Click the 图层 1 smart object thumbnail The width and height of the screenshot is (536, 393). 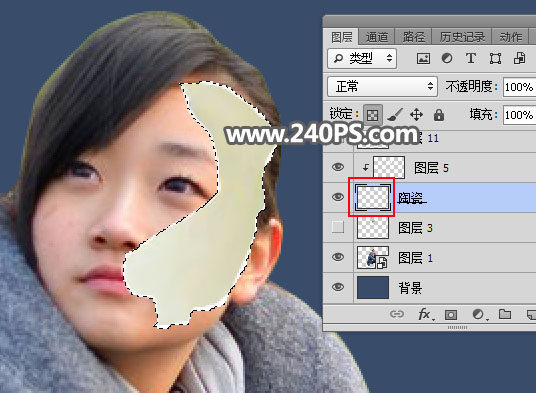[373, 257]
